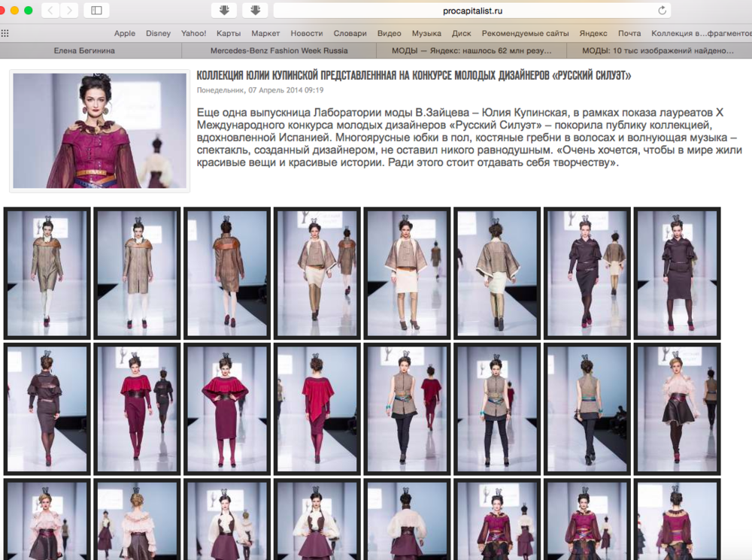
Task: Open first-row thumbnail five, cape with cream skirt
Action: pyautogui.click(x=407, y=274)
